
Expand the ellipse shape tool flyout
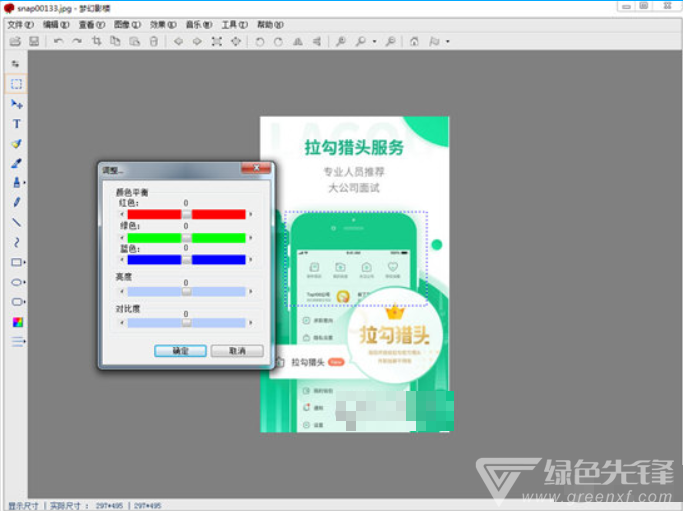[x=25, y=282]
